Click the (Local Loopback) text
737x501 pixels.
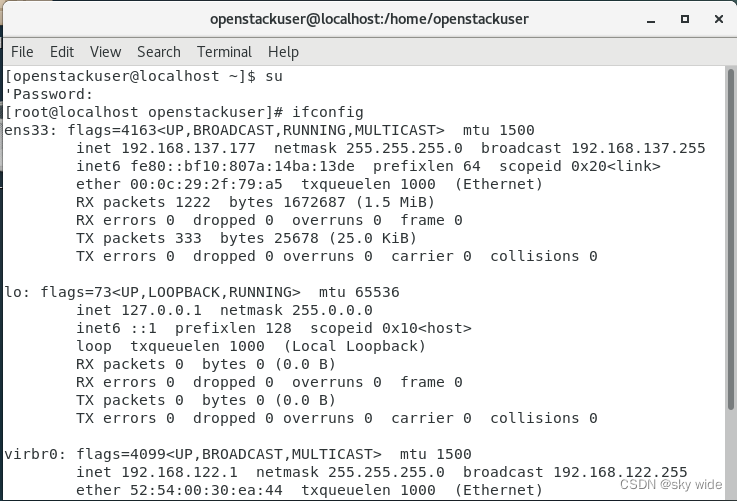pos(355,346)
